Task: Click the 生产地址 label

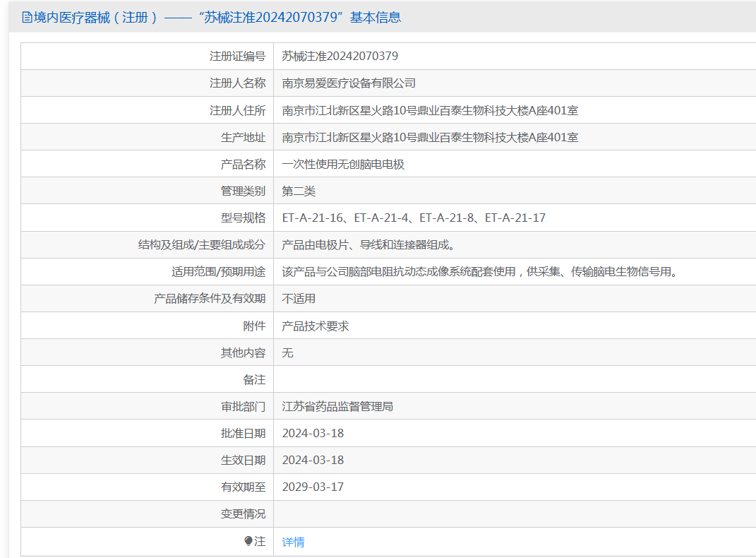Action: (x=243, y=138)
